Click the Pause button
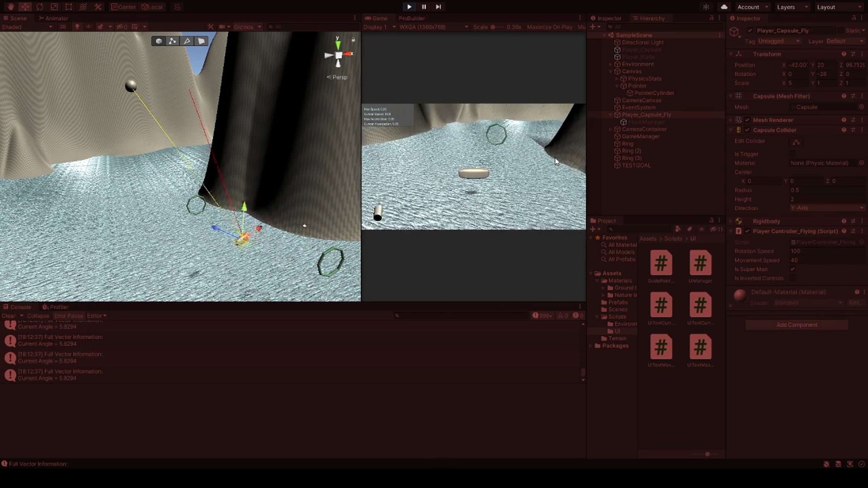868x488 pixels. pyautogui.click(x=424, y=7)
